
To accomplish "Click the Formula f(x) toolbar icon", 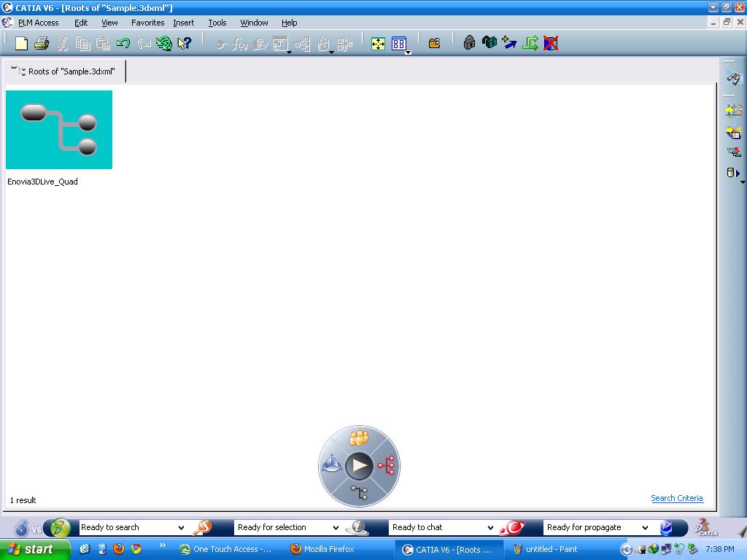I will click(239, 44).
